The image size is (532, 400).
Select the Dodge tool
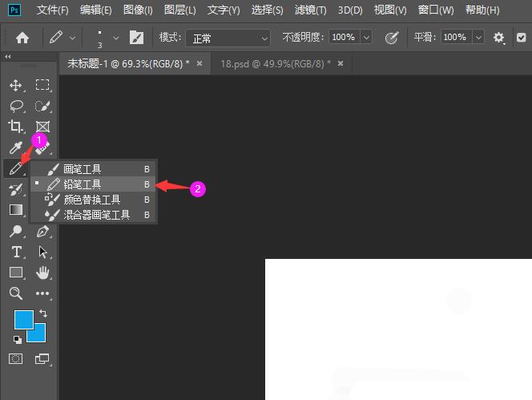[16, 231]
